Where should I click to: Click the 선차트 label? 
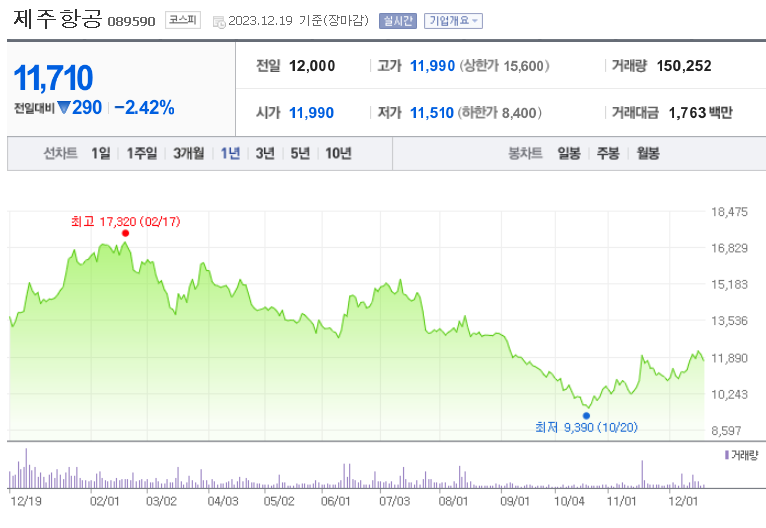[x=61, y=153]
